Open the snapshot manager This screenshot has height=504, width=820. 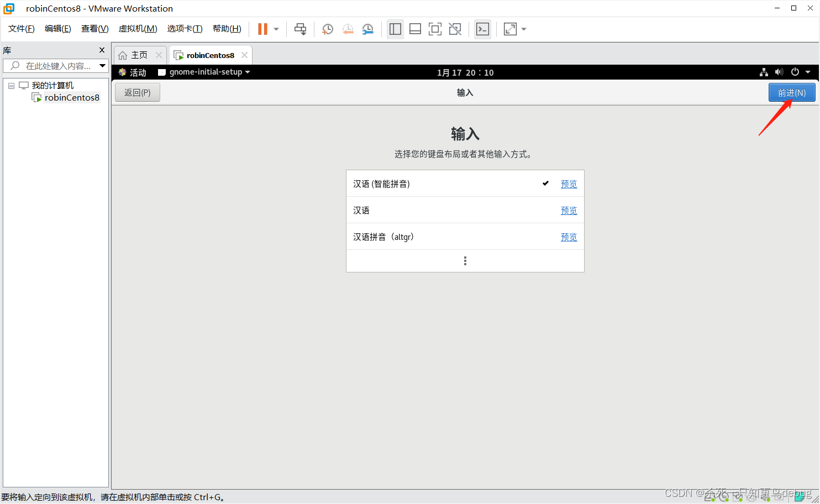[x=367, y=29]
